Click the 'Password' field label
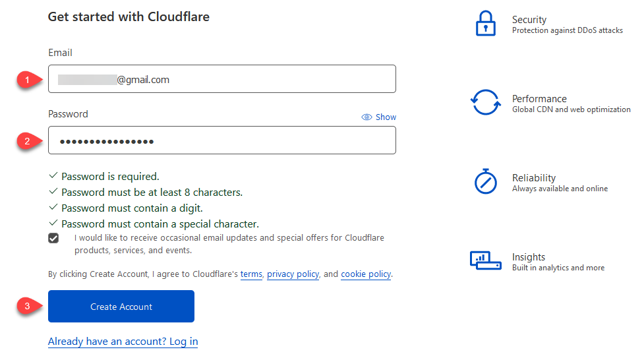644x362 pixels. pos(68,114)
